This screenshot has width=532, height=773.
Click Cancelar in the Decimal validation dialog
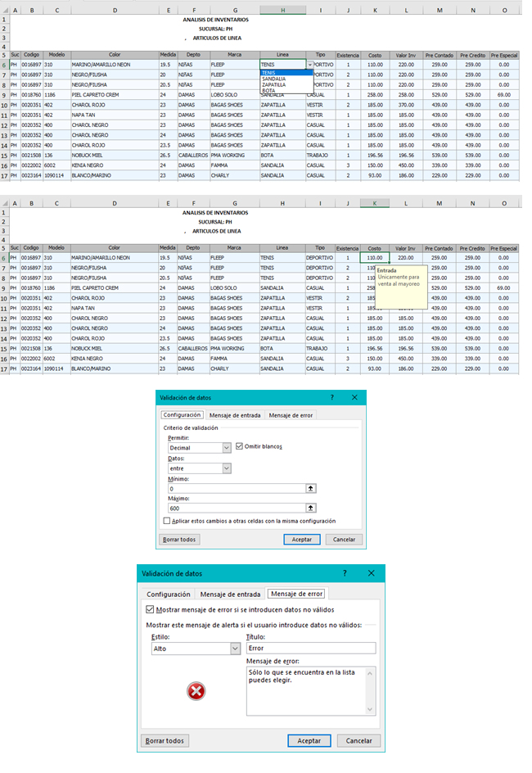pos(344,540)
